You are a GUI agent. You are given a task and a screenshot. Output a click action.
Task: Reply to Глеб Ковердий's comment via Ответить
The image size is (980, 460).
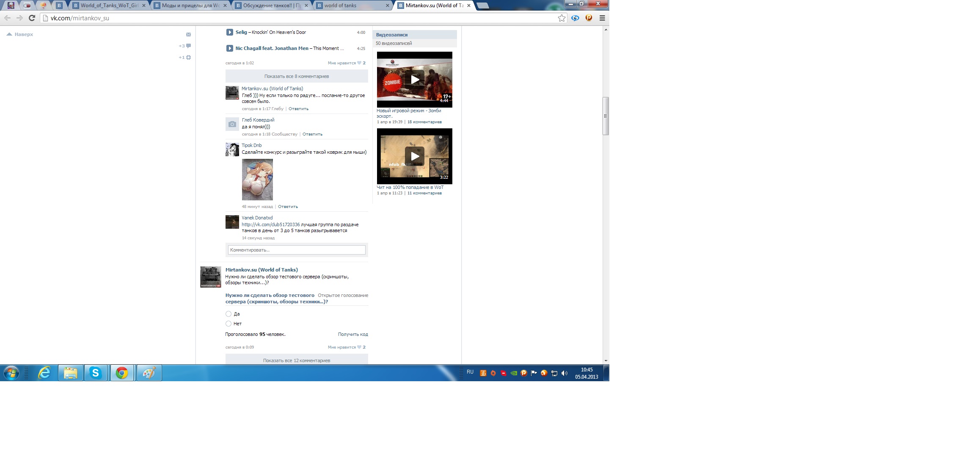click(x=312, y=134)
